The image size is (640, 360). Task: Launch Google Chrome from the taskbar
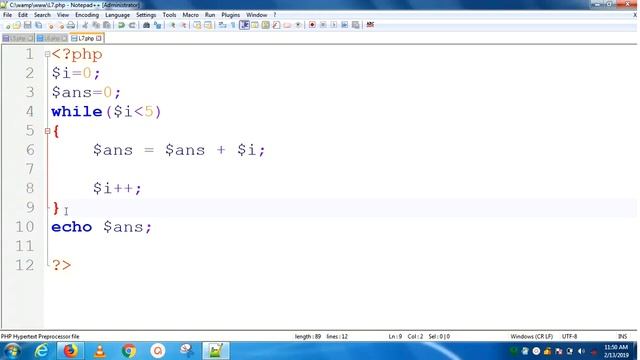(x=129, y=351)
